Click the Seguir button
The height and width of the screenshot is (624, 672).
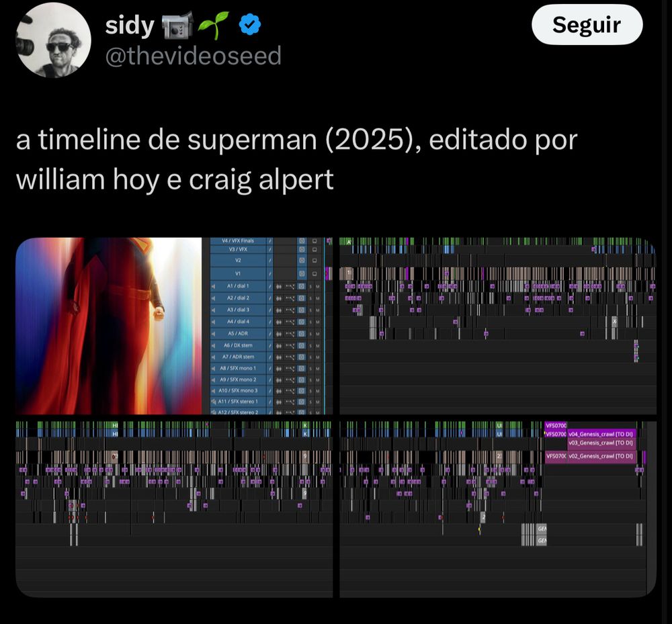tap(587, 24)
